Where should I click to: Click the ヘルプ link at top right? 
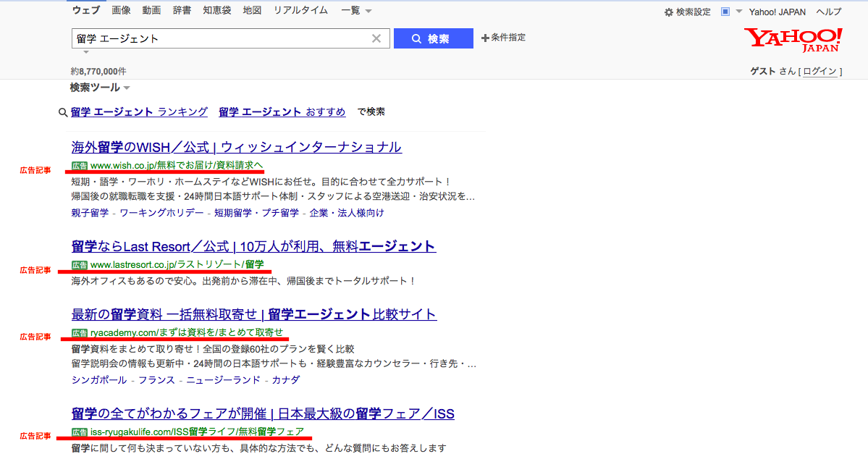point(829,12)
